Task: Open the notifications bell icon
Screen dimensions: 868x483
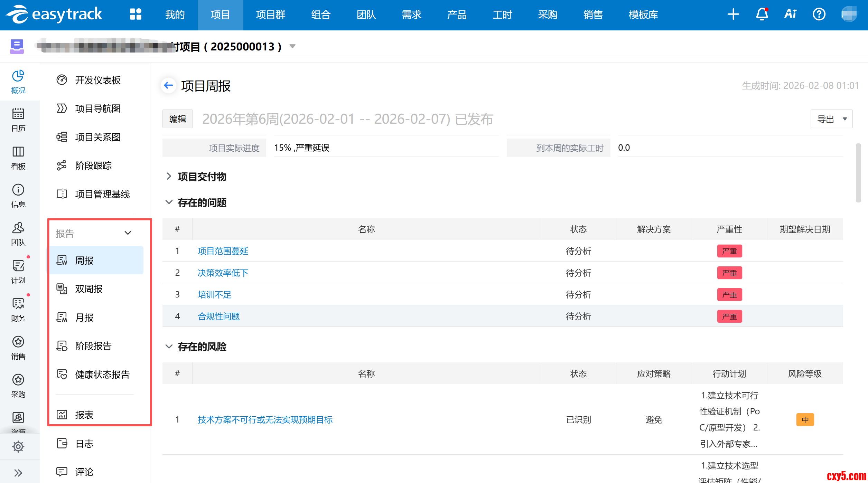Action: pos(762,15)
